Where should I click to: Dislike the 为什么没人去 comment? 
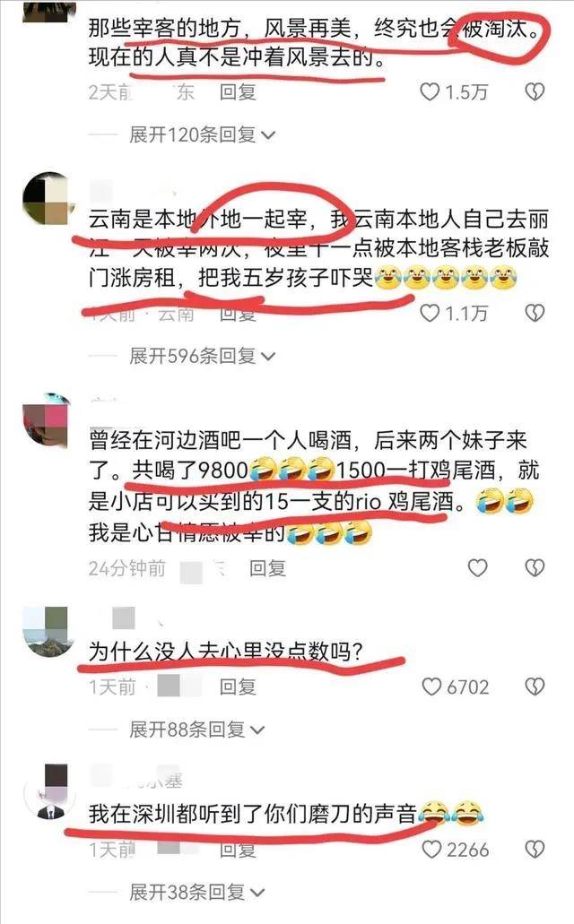pyautogui.click(x=535, y=687)
